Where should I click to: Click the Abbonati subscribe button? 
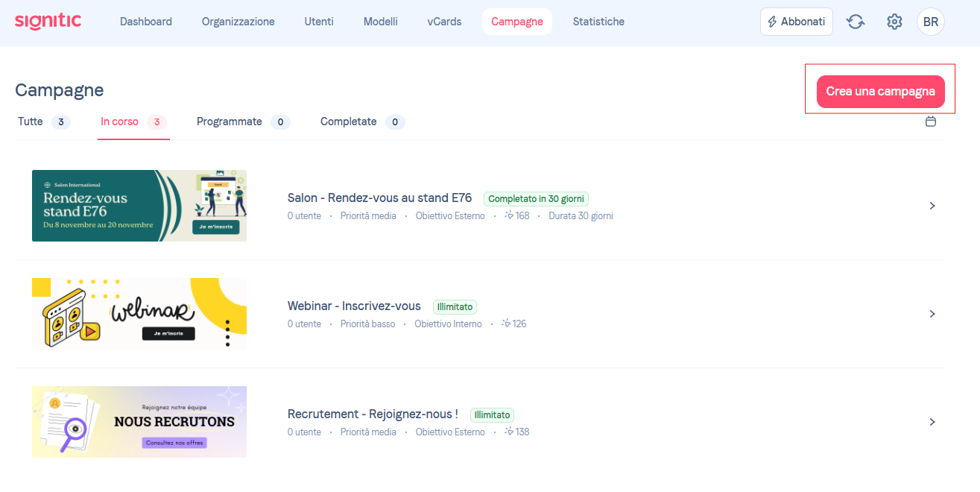pyautogui.click(x=797, y=22)
